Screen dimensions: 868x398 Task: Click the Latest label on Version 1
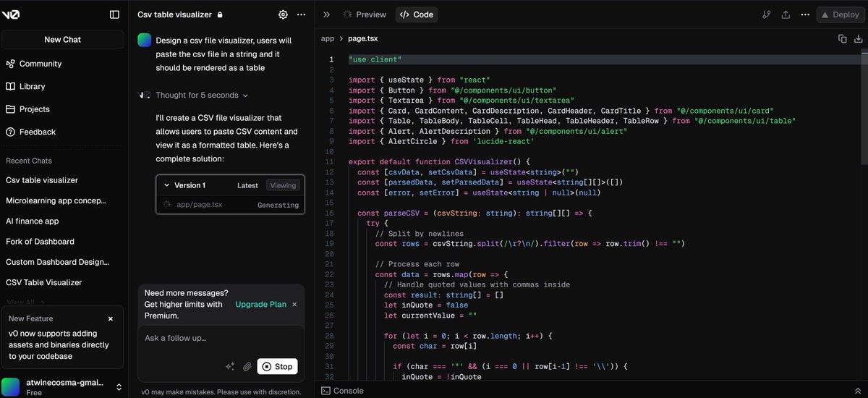pos(247,185)
